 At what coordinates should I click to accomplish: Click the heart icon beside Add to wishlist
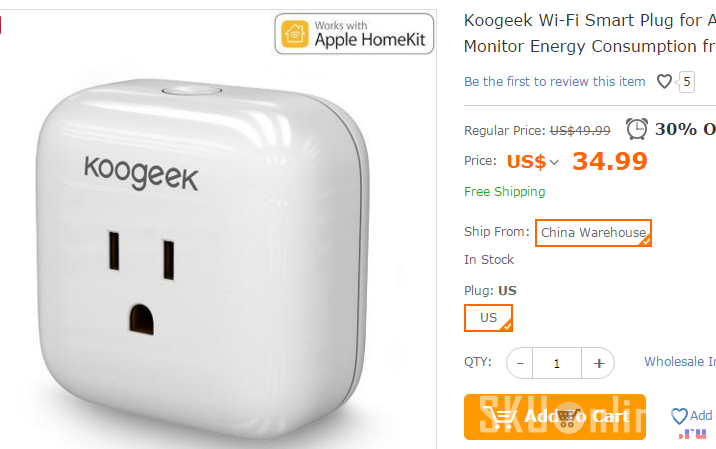click(679, 416)
